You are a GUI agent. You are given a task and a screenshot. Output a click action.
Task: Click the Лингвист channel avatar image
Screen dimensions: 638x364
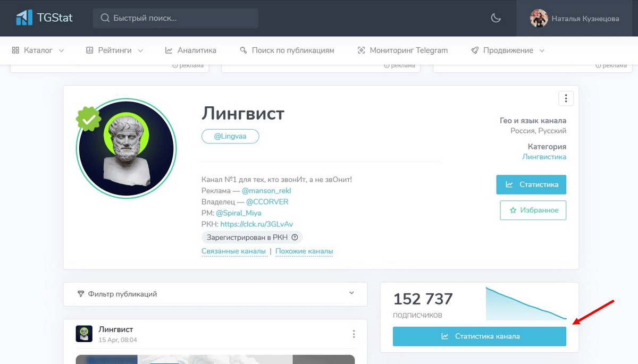pyautogui.click(x=126, y=148)
